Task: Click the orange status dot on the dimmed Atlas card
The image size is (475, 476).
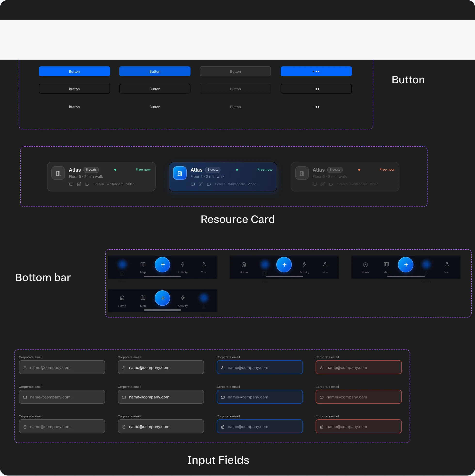Action: coord(359,170)
